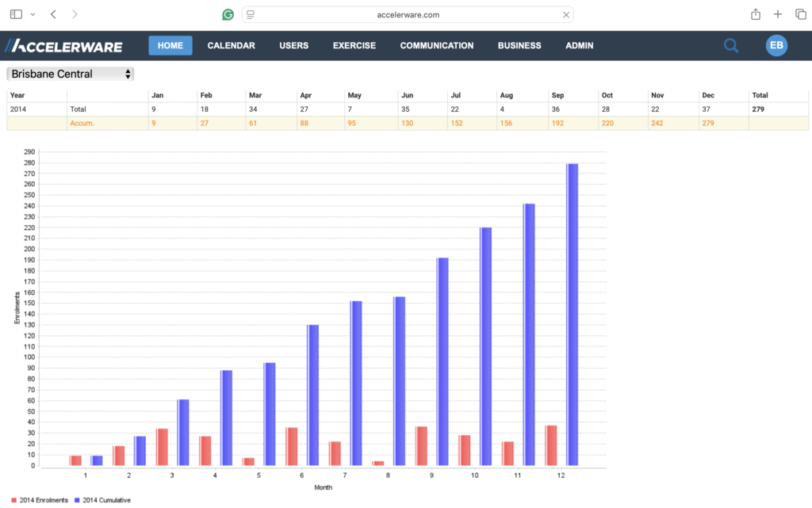Show the tab overview icon
Screen dimensions: 812x508
(800, 14)
